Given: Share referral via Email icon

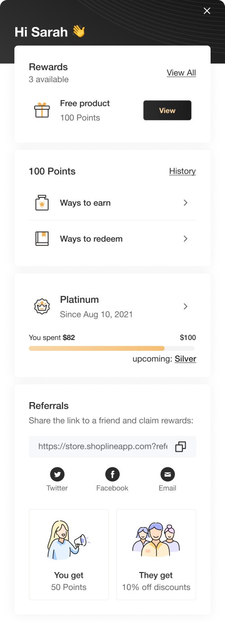Looking at the screenshot, I should click(167, 474).
